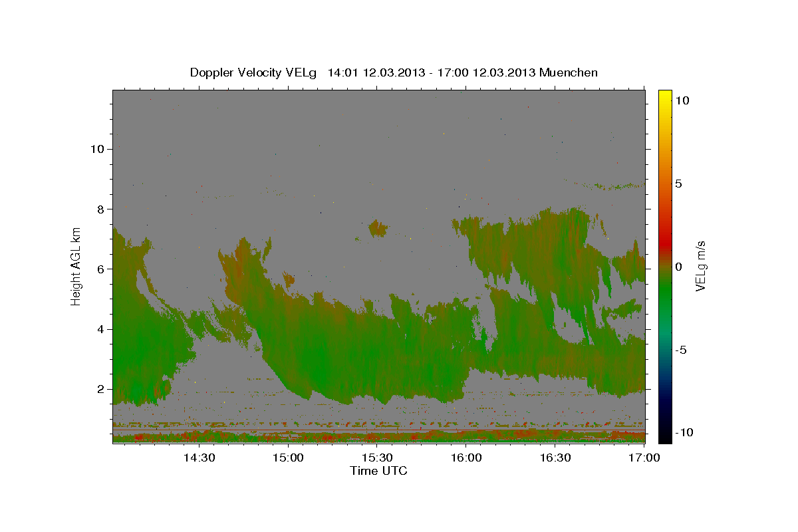Click the thin red ground clutter line near the plot bottom
This screenshot has height=532, width=798.
point(379,430)
